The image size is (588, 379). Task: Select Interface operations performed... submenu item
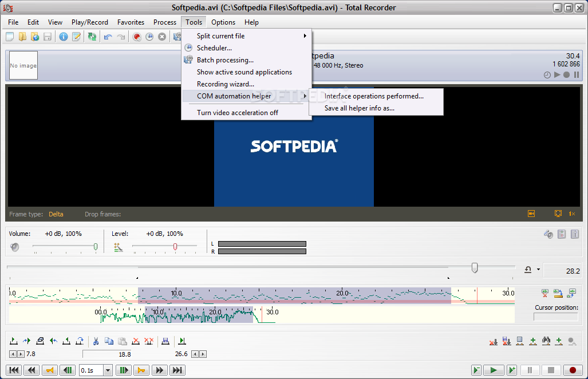pos(376,96)
